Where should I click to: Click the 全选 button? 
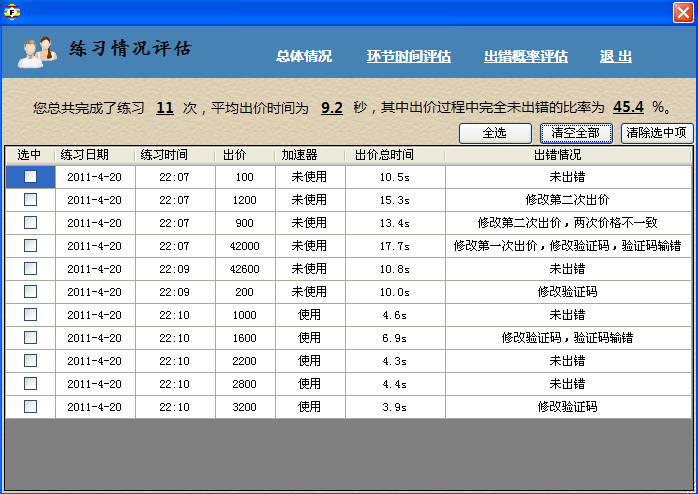495,133
